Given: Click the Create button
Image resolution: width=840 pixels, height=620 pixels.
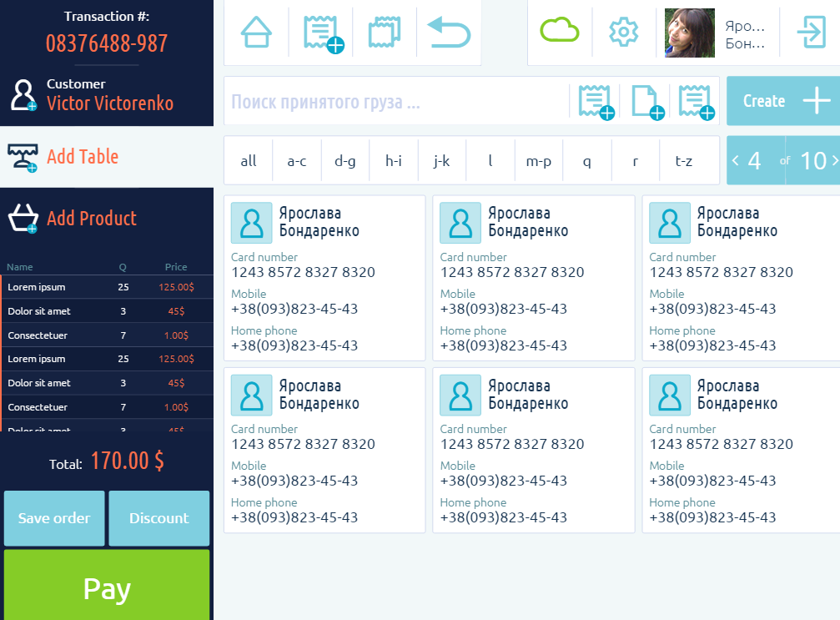Looking at the screenshot, I should (782, 101).
